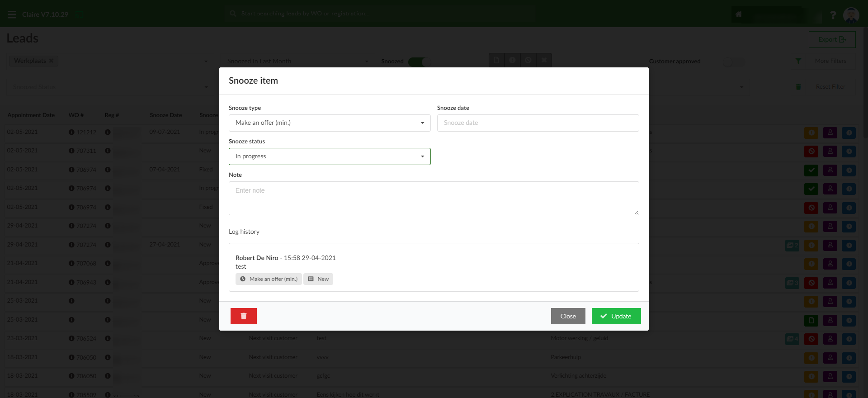Open Snoozed In Last Month dropdown
The height and width of the screenshot is (398, 868).
(297, 62)
